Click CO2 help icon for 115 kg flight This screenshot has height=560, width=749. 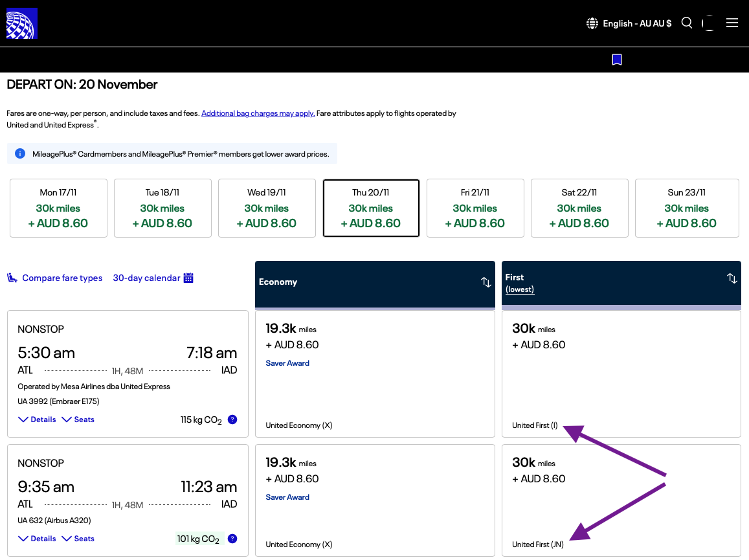232,420
